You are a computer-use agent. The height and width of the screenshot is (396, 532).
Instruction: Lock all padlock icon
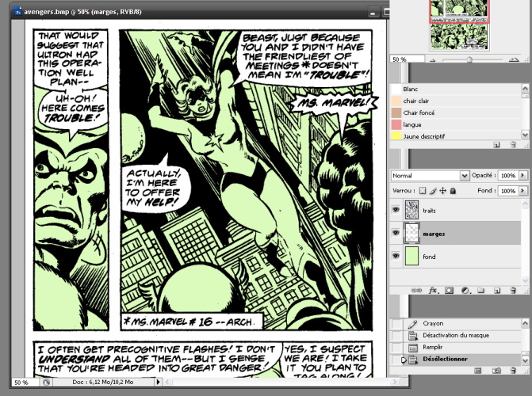coord(453,191)
